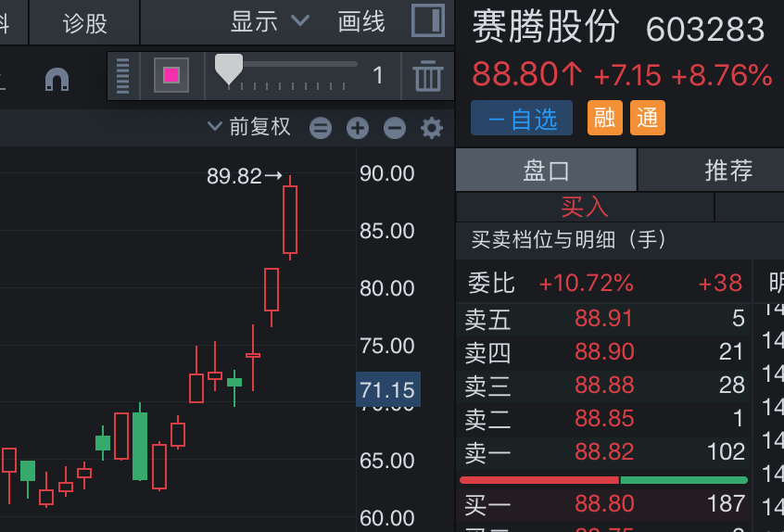Viewport: 784px width, 532px height.
Task: Click the 画线 draw line button
Action: (x=361, y=21)
